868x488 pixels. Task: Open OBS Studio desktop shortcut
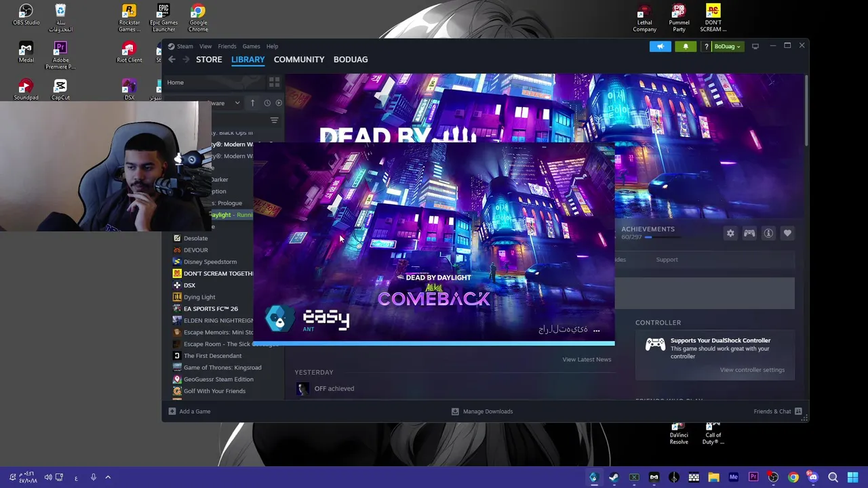[x=26, y=15]
